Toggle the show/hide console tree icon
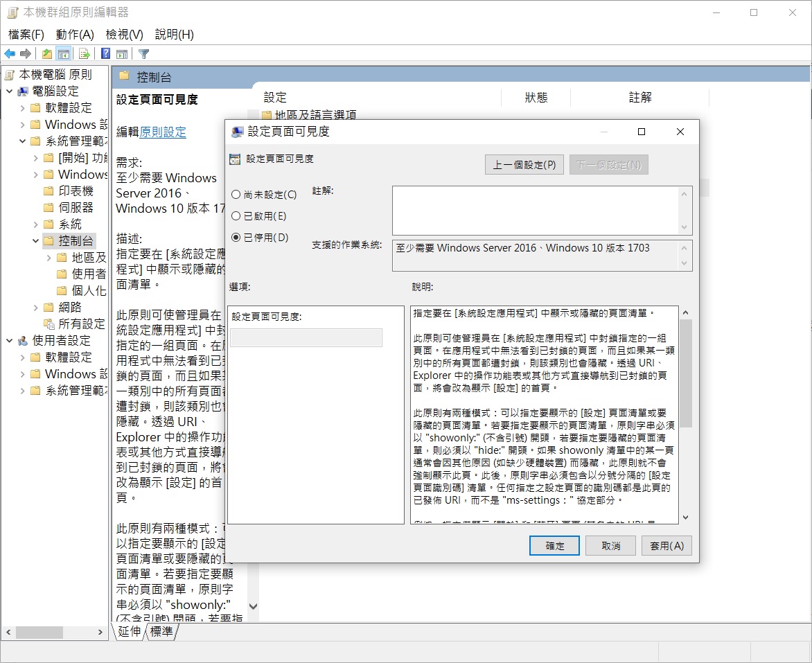Viewport: 812px width, 663px height. pos(64,53)
